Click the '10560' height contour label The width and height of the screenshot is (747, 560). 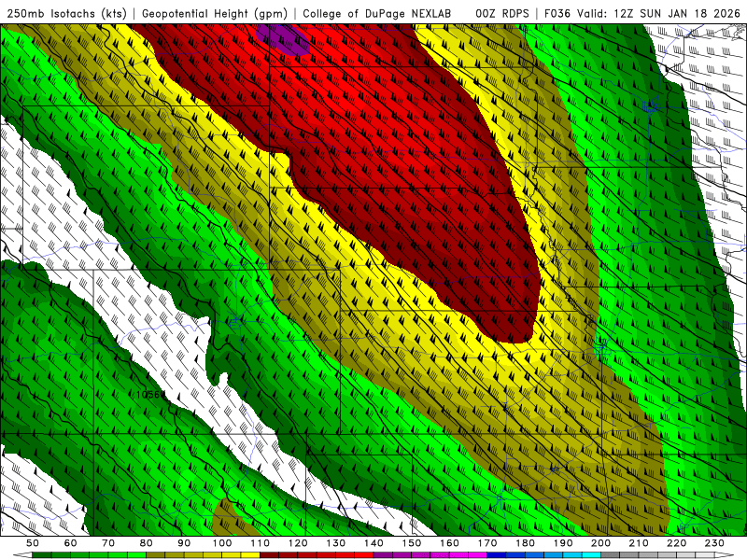(x=150, y=395)
